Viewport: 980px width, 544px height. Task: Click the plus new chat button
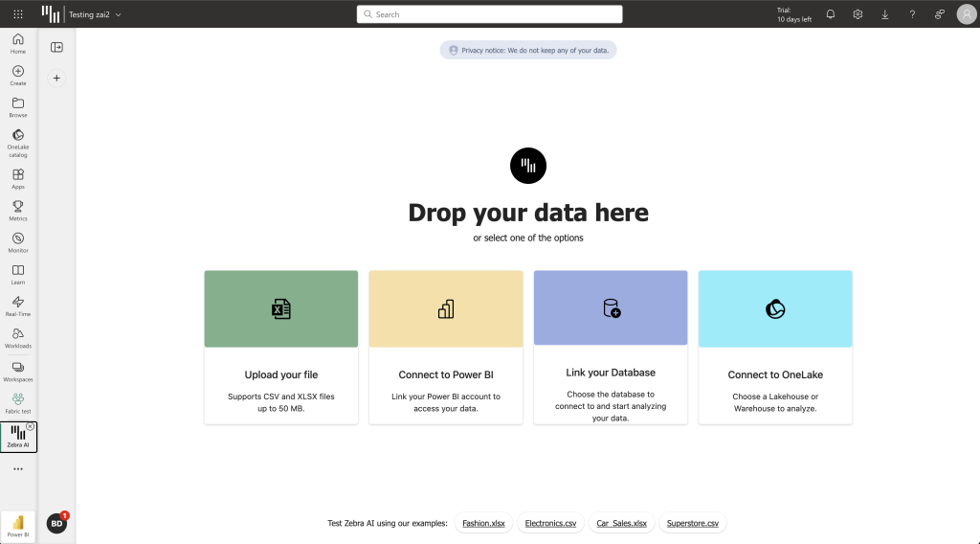tap(56, 79)
